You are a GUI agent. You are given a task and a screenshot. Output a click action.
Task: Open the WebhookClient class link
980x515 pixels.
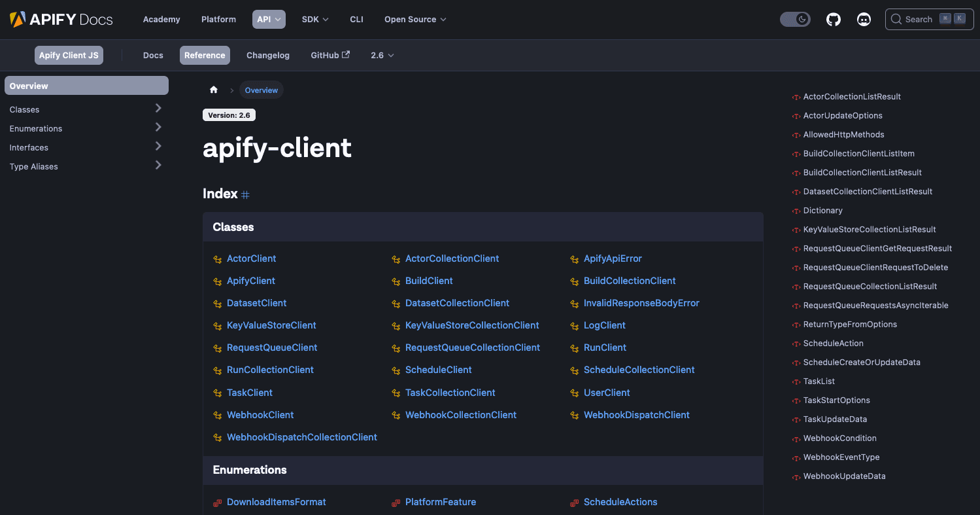pos(260,415)
